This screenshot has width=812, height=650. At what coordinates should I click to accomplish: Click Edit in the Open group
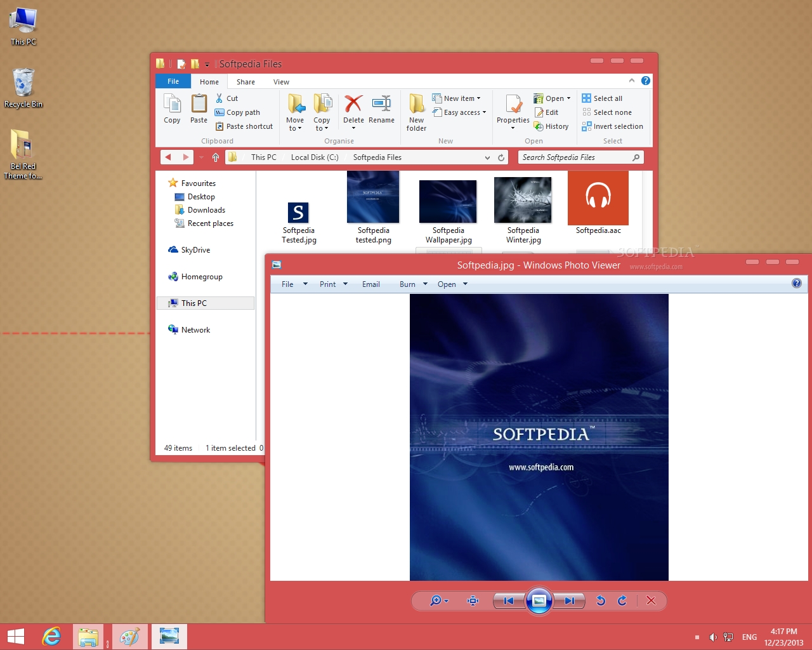[x=546, y=112]
